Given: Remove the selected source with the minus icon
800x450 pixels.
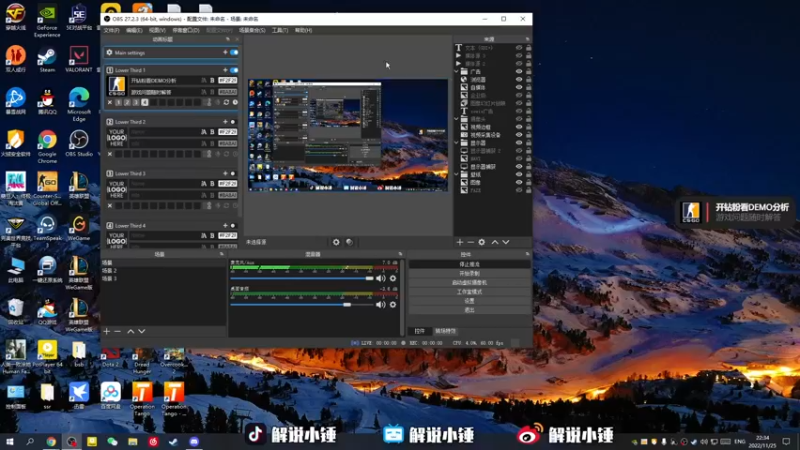Looking at the screenshot, I should click(470, 242).
